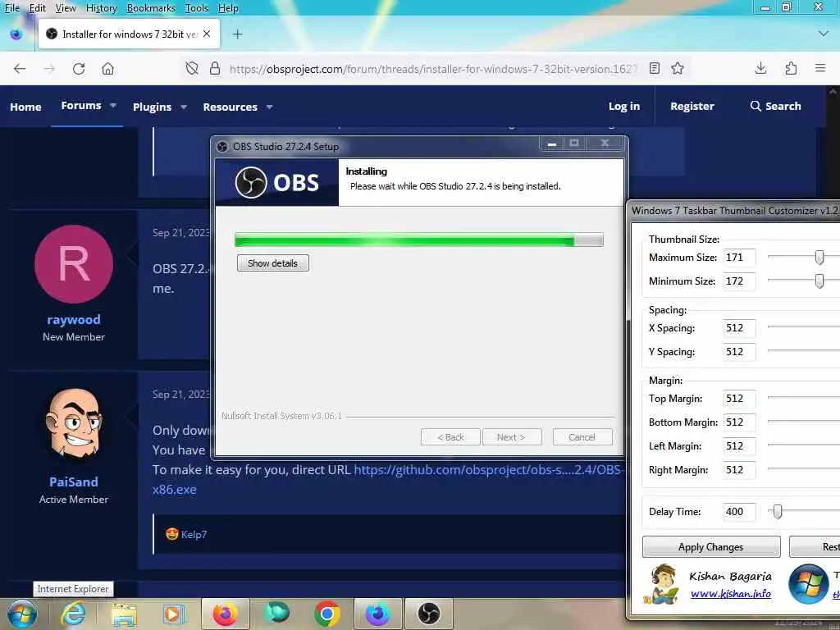Click the PaiSand user avatar
840x630 pixels.
tap(74, 424)
